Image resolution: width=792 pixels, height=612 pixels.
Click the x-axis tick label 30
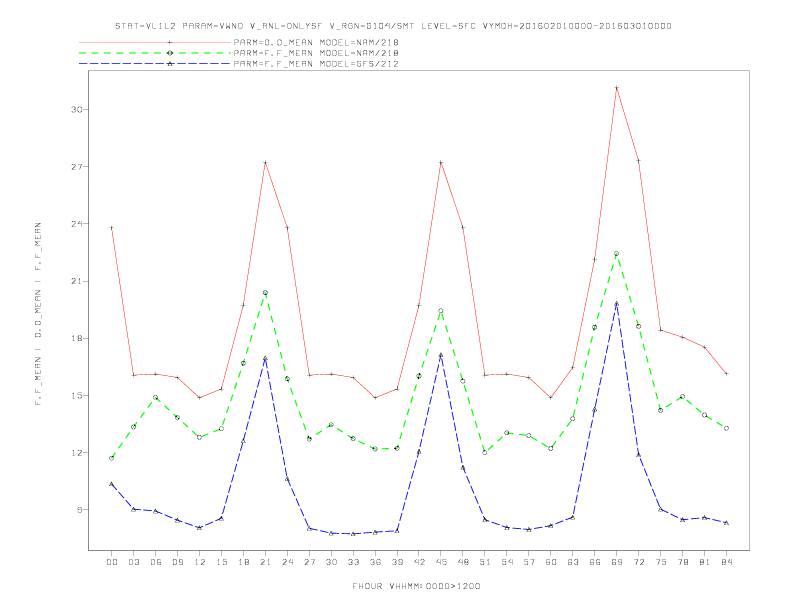coord(331,562)
